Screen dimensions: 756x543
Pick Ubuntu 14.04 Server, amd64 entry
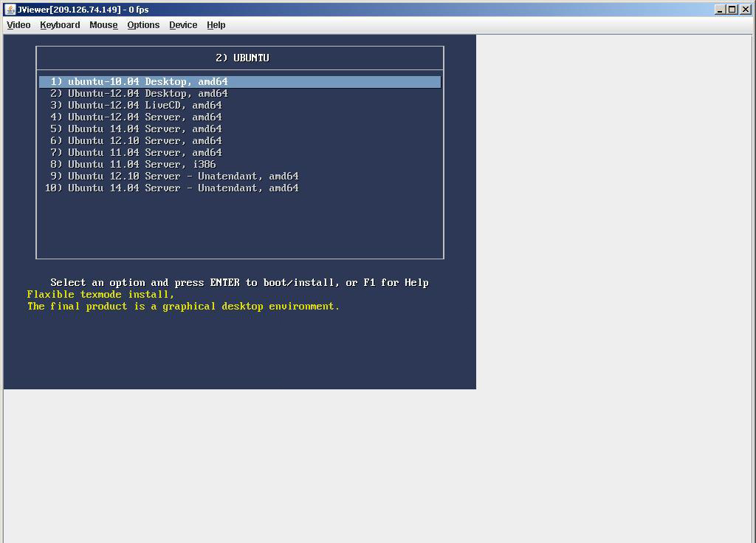coord(145,129)
